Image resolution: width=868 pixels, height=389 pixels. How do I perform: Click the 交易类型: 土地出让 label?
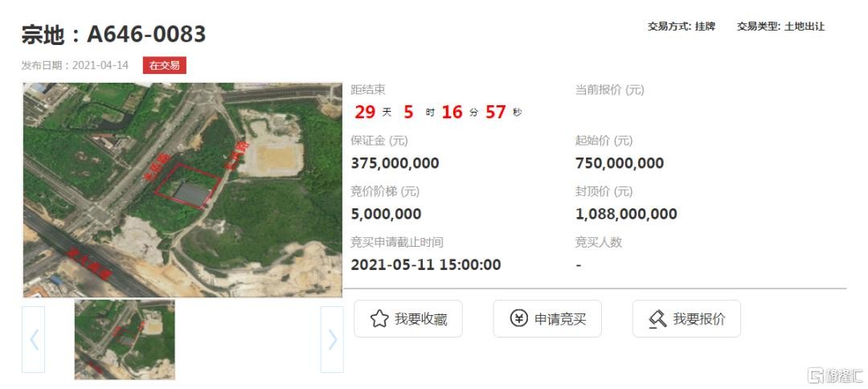pos(780,27)
